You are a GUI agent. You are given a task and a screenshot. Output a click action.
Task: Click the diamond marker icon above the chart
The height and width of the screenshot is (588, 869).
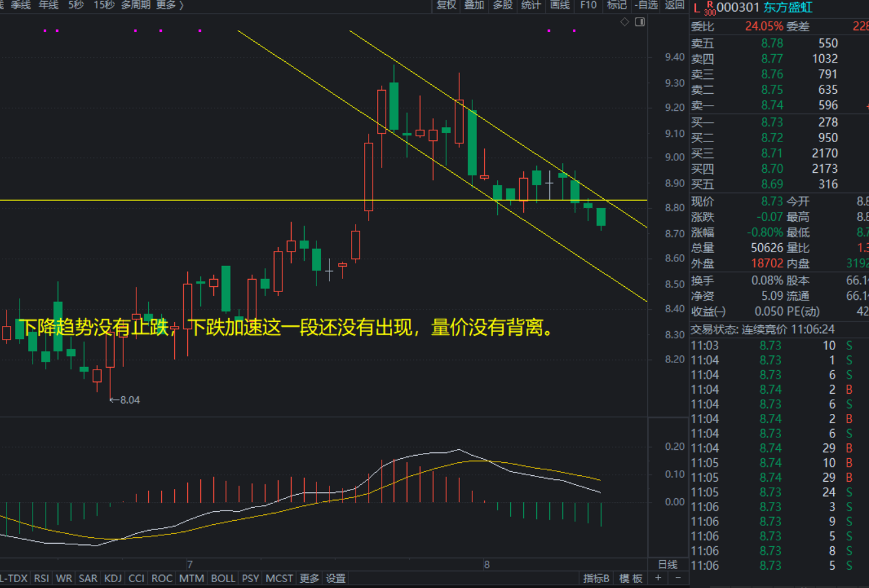[x=624, y=22]
